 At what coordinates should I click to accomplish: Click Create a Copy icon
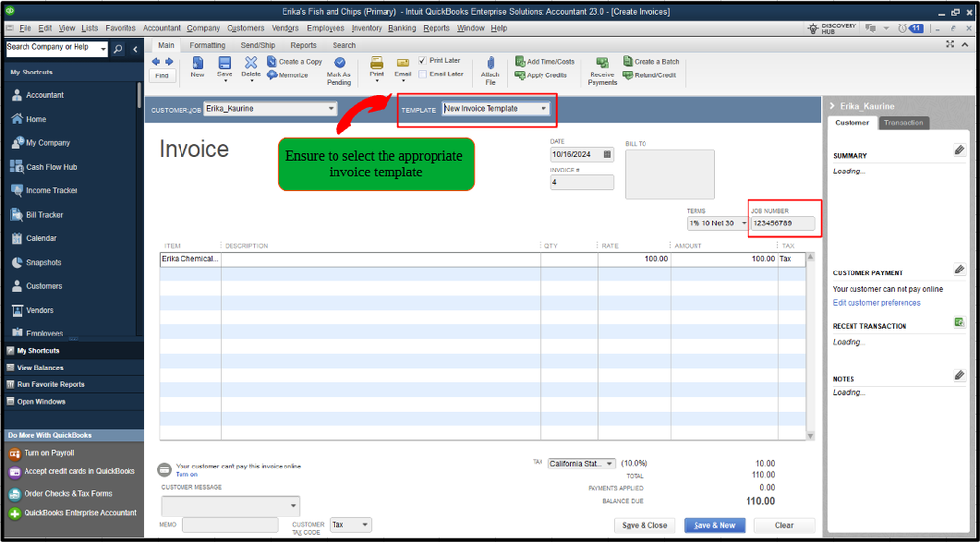click(x=272, y=61)
